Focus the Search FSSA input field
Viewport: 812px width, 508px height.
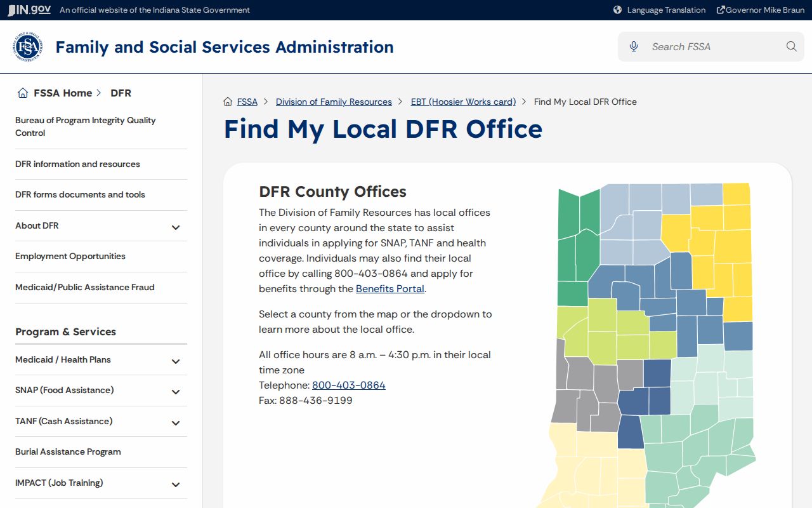[x=712, y=46]
